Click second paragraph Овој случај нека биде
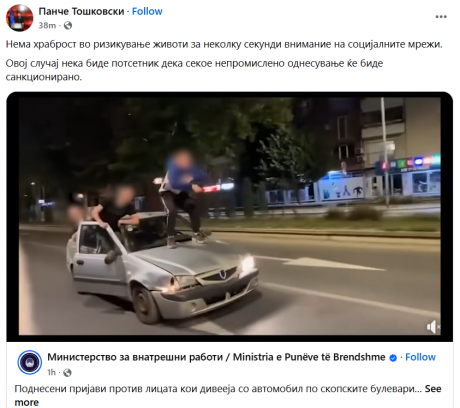This screenshot has height=408, width=460. tap(194, 70)
